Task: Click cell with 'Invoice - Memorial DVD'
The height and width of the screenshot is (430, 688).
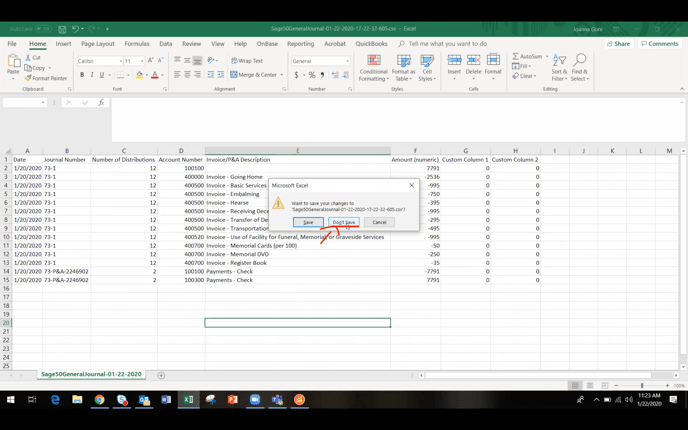Action: [297, 254]
